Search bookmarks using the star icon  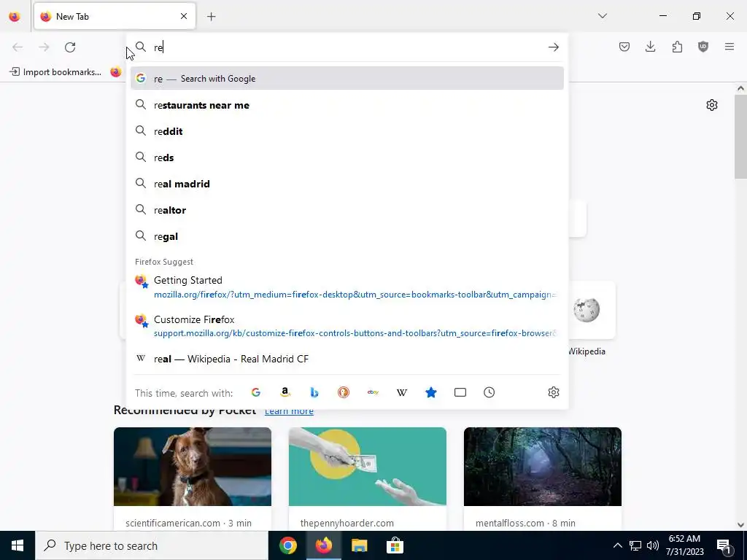(x=430, y=392)
